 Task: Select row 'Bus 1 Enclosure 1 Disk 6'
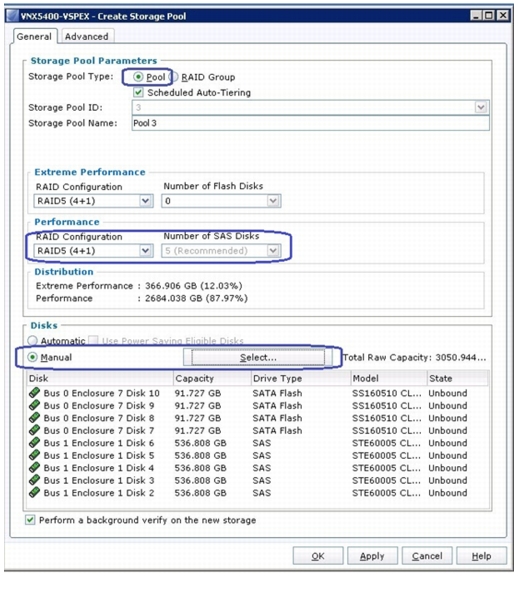click(x=258, y=442)
